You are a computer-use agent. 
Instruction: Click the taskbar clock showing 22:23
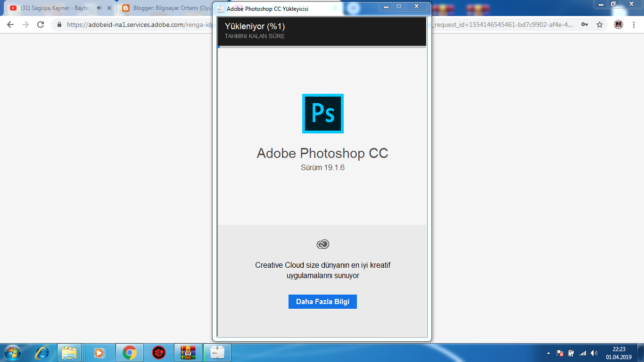point(619,353)
